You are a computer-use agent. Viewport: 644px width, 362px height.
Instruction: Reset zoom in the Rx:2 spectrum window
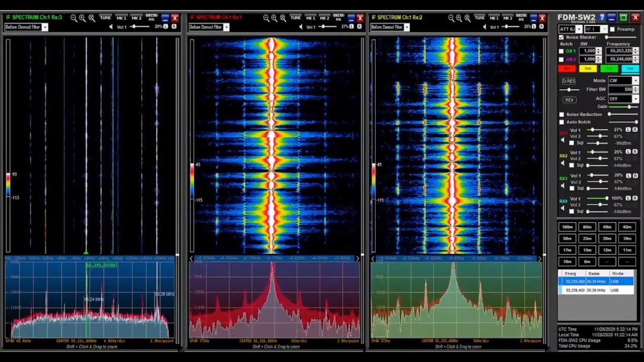pos(467,18)
